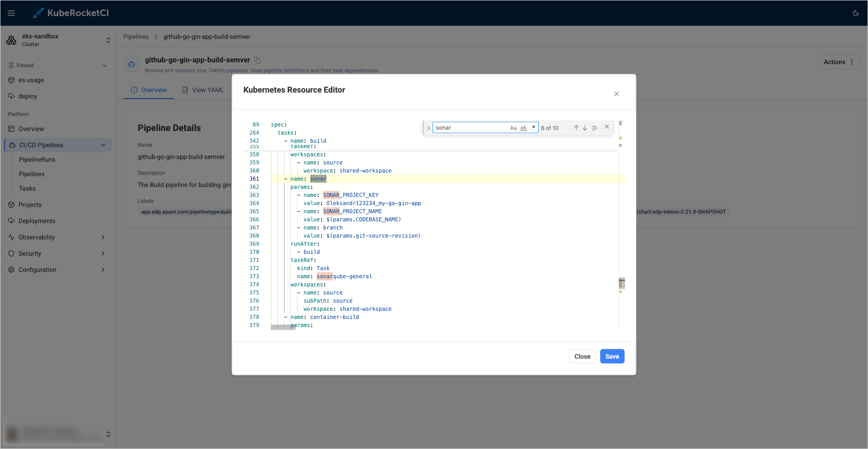The height and width of the screenshot is (449, 868).
Task: Select PipelineRuns in the sidebar
Action: (x=37, y=159)
